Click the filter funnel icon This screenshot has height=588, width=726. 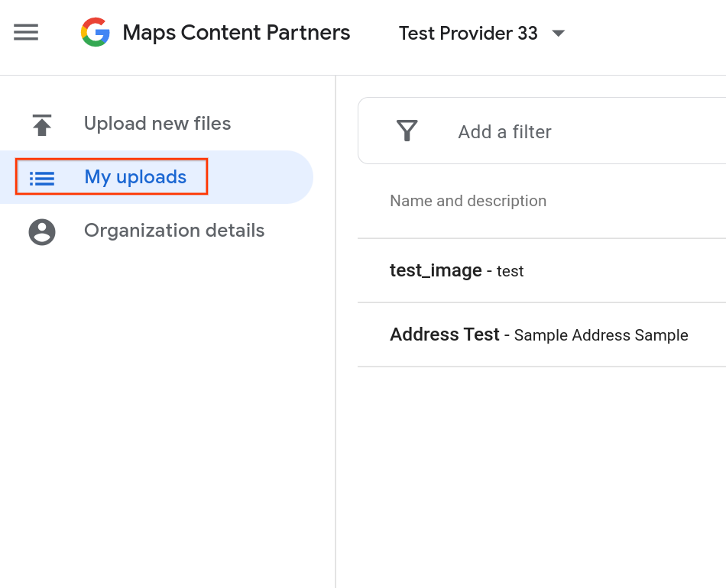(x=407, y=131)
